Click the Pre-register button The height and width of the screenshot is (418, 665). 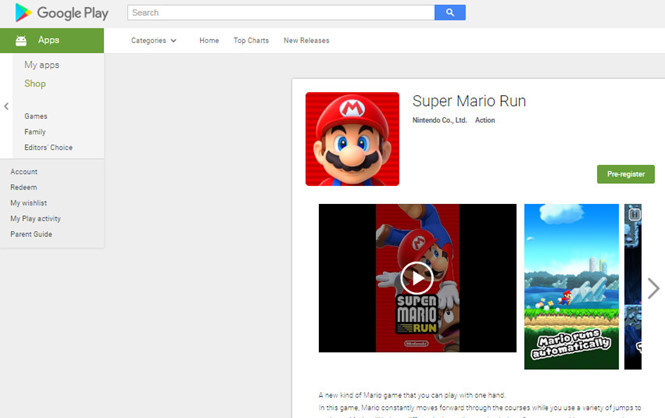tap(626, 174)
